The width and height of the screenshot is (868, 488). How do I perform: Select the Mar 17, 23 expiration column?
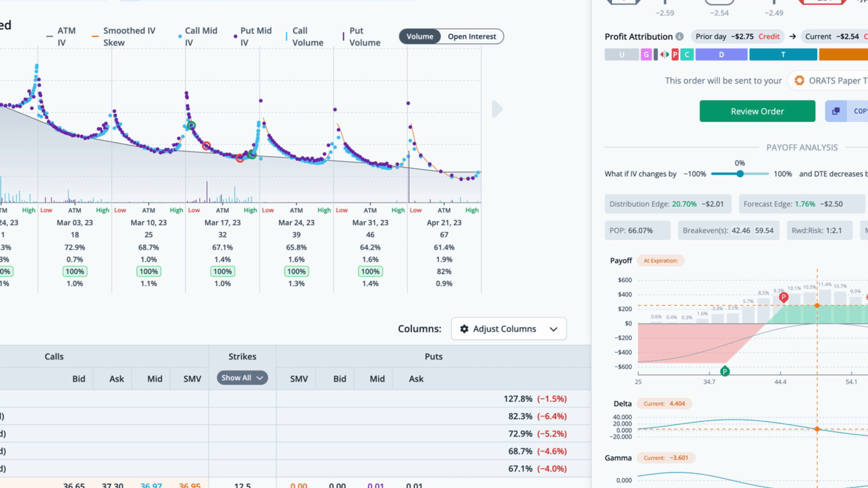pos(222,223)
